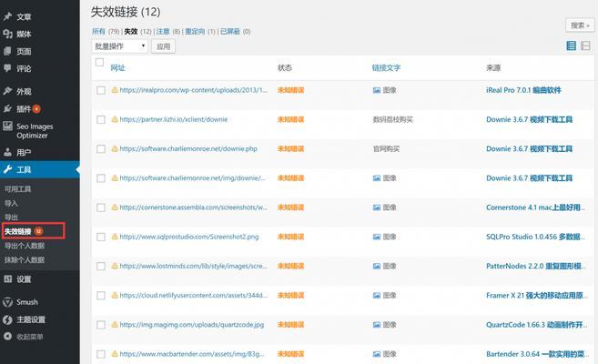598x364 pixels.
Task: Click image icon in QuartzCode row
Action: 377,325
